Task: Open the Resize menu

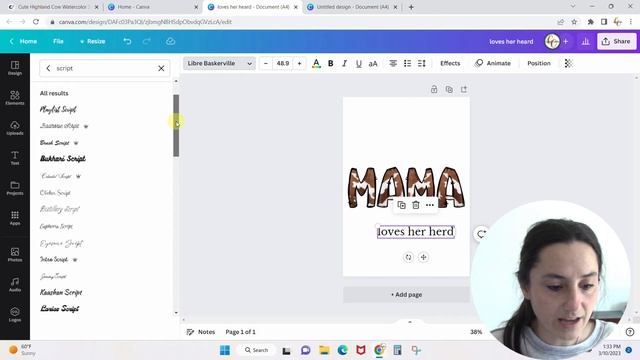Action: [x=93, y=41]
